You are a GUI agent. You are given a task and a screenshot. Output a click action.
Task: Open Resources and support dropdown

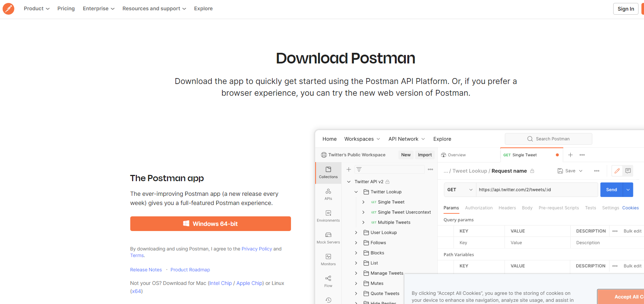(x=154, y=8)
